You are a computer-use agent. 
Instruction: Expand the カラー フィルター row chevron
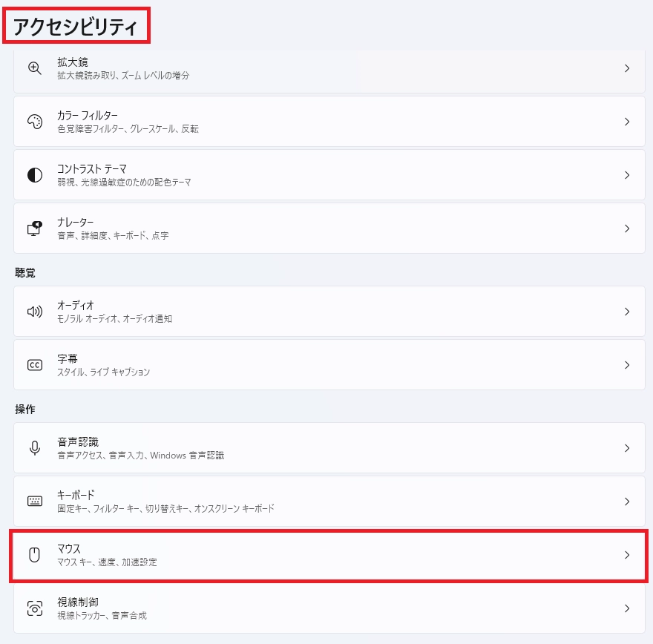click(x=627, y=122)
